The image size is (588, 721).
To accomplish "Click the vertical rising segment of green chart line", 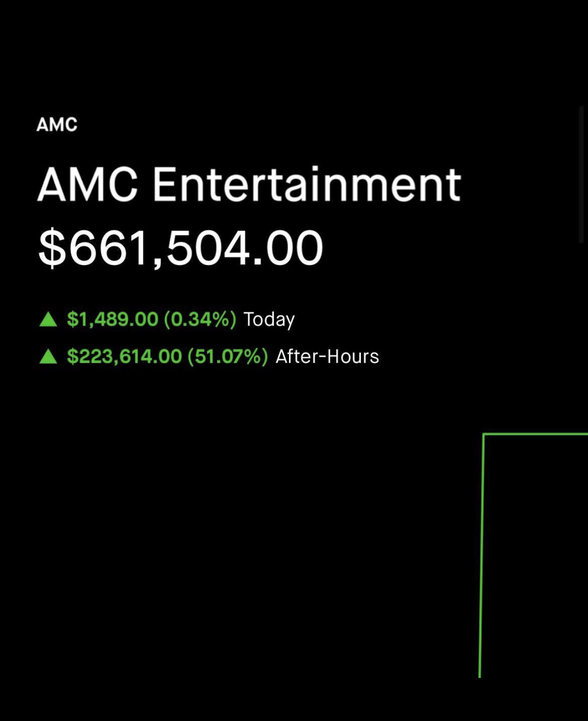I will [481, 556].
